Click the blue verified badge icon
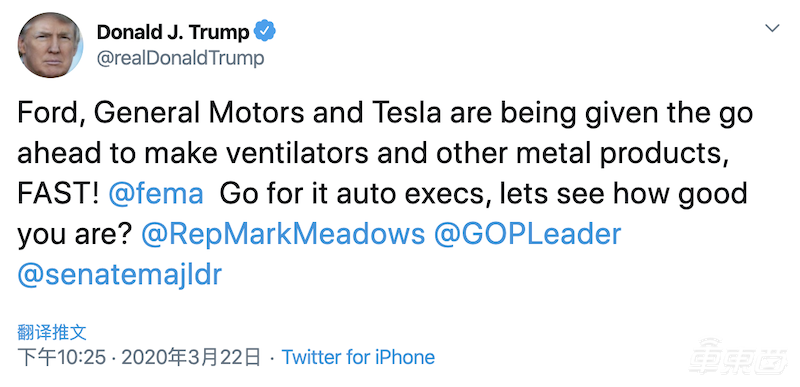This screenshot has height=387, width=800. 265,31
